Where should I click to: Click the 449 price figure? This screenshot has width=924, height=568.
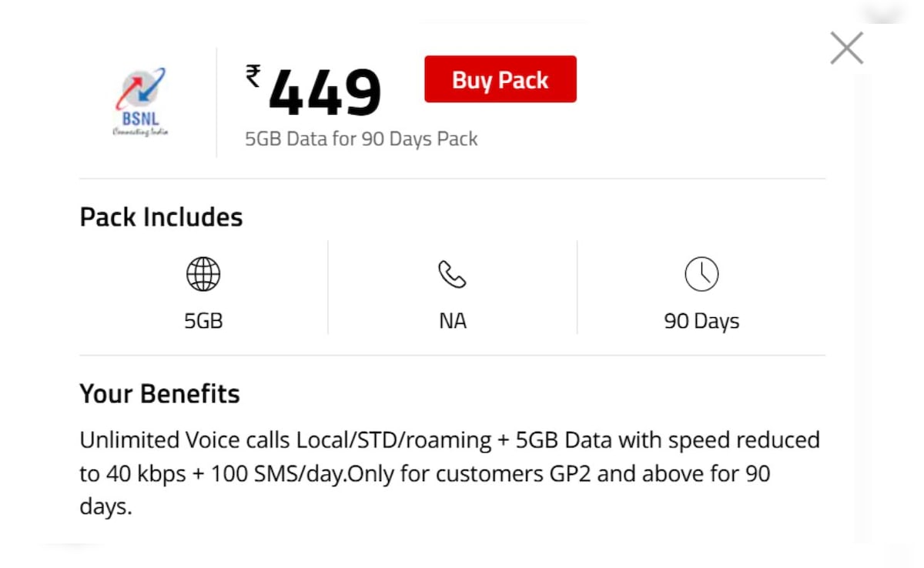pos(325,94)
